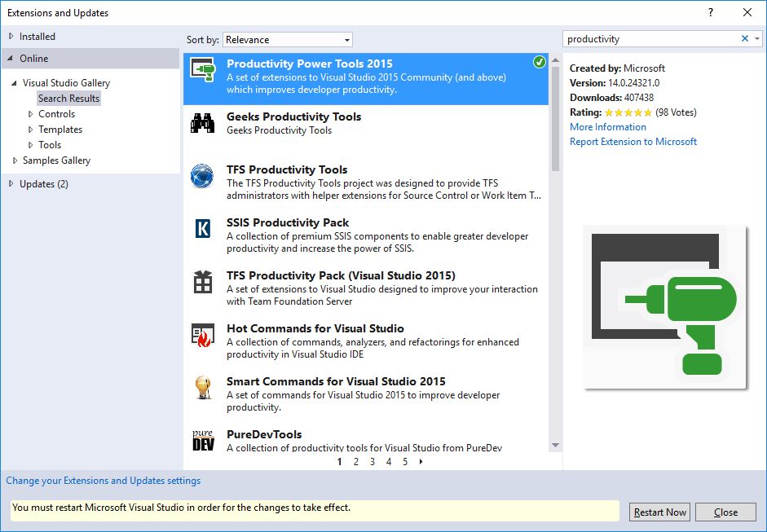Click the Hot Commands flame icon
The image size is (767, 532).
[x=203, y=335]
